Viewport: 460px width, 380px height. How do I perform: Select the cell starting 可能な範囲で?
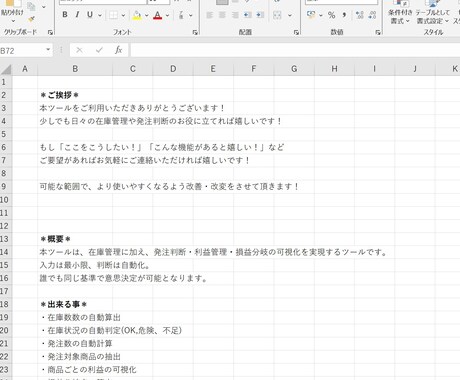(75, 187)
